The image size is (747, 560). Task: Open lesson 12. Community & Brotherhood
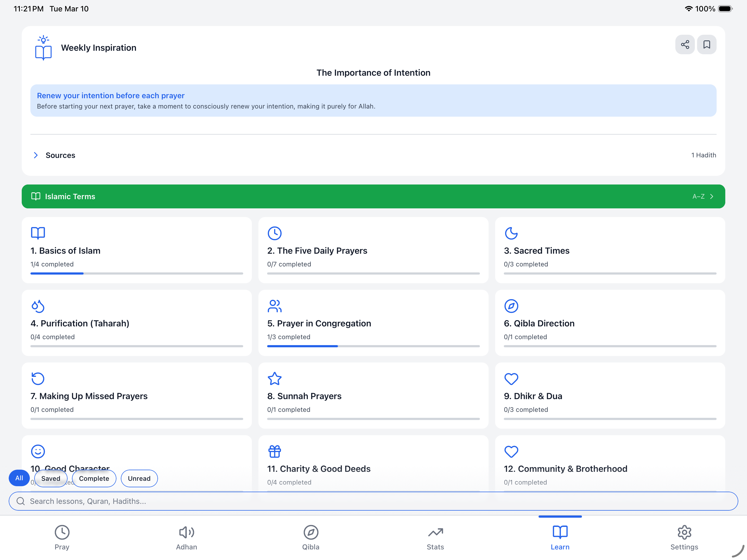pyautogui.click(x=610, y=463)
